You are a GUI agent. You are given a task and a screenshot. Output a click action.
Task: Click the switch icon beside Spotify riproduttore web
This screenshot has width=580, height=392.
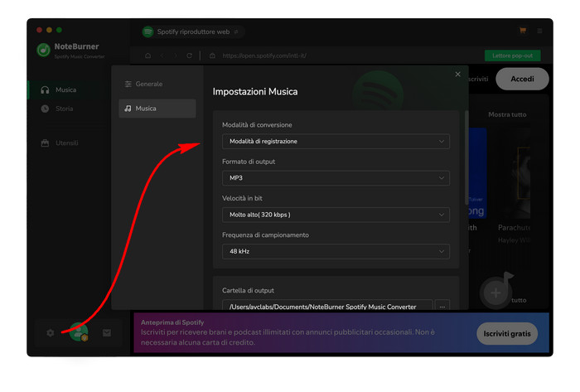coord(236,31)
